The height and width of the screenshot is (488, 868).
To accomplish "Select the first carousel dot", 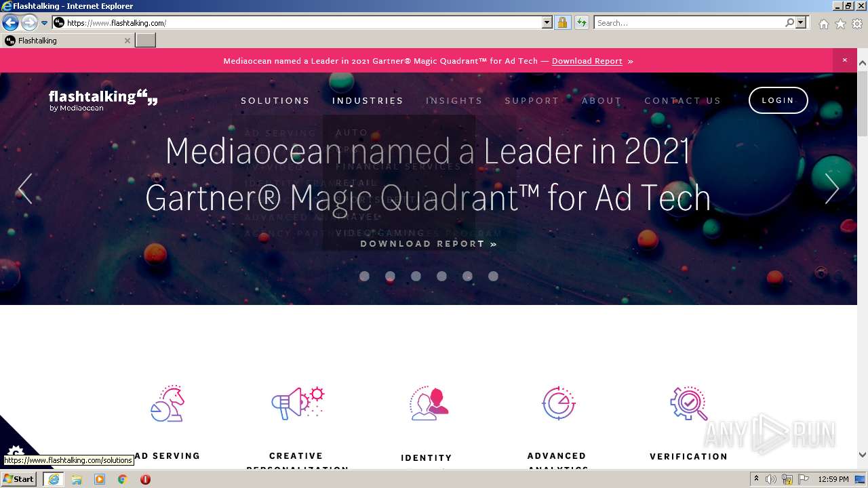I will (x=364, y=276).
